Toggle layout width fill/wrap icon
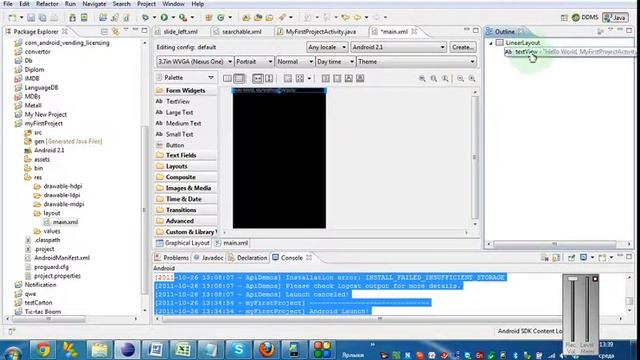 tap(258, 78)
